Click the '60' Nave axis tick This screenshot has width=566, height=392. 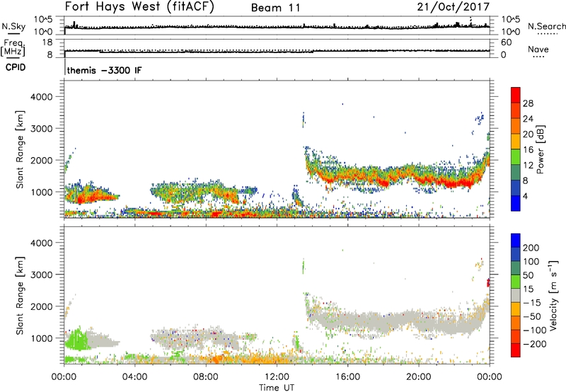coord(507,42)
